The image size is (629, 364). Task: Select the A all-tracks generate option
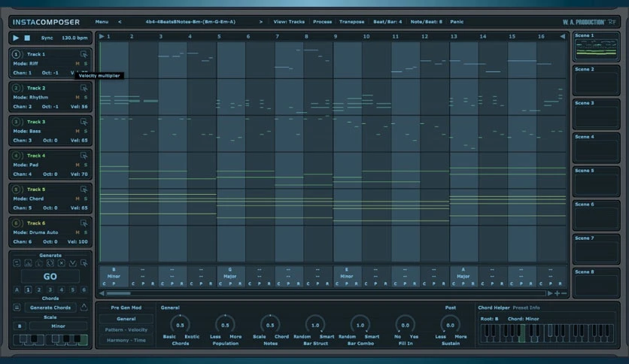(17, 290)
